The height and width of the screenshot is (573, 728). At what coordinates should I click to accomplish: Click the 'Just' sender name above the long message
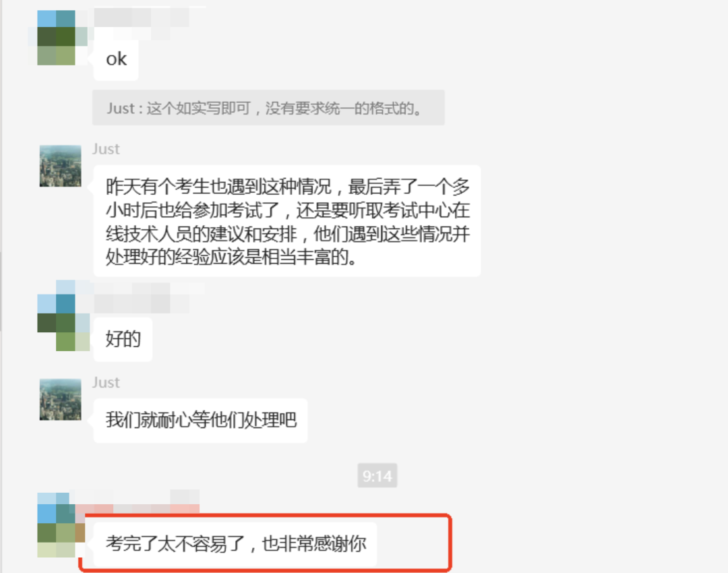tap(106, 149)
